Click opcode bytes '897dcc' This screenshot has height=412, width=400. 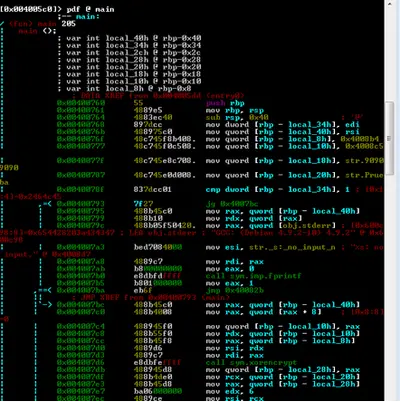(148, 125)
